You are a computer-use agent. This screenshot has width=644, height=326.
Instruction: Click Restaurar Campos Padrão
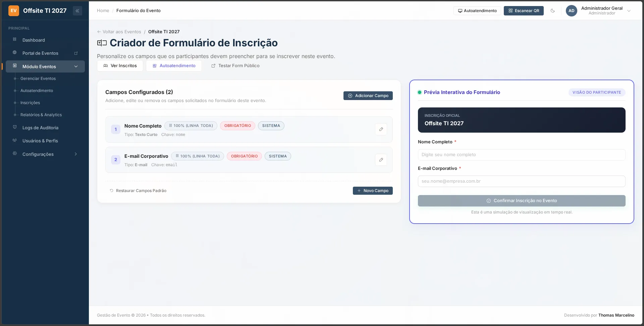pos(138,191)
